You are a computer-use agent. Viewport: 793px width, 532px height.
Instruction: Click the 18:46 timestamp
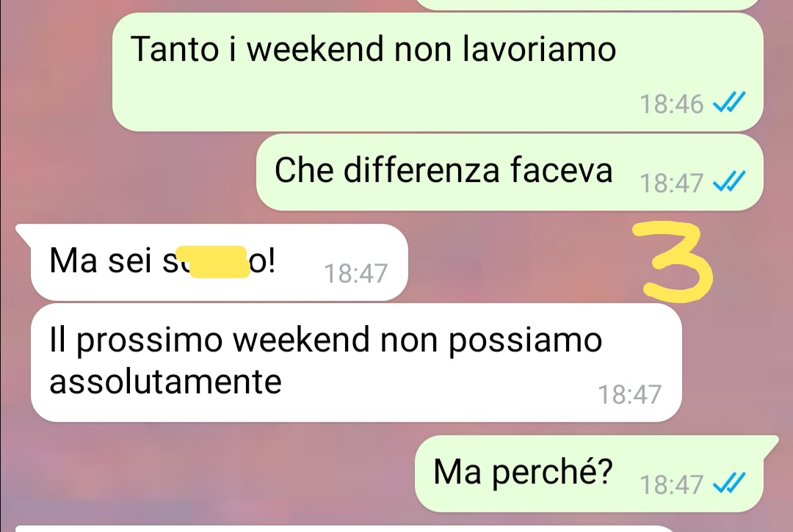(x=671, y=104)
